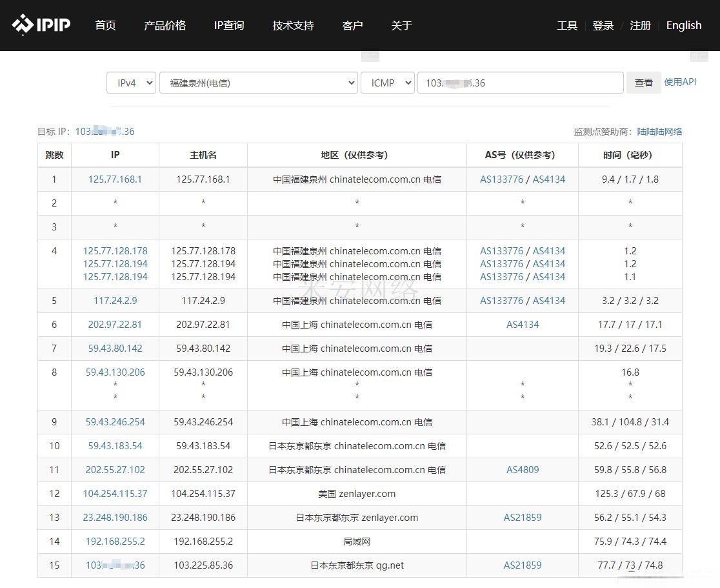Open IP link 59.43.80.142 in hop 7

coord(115,348)
